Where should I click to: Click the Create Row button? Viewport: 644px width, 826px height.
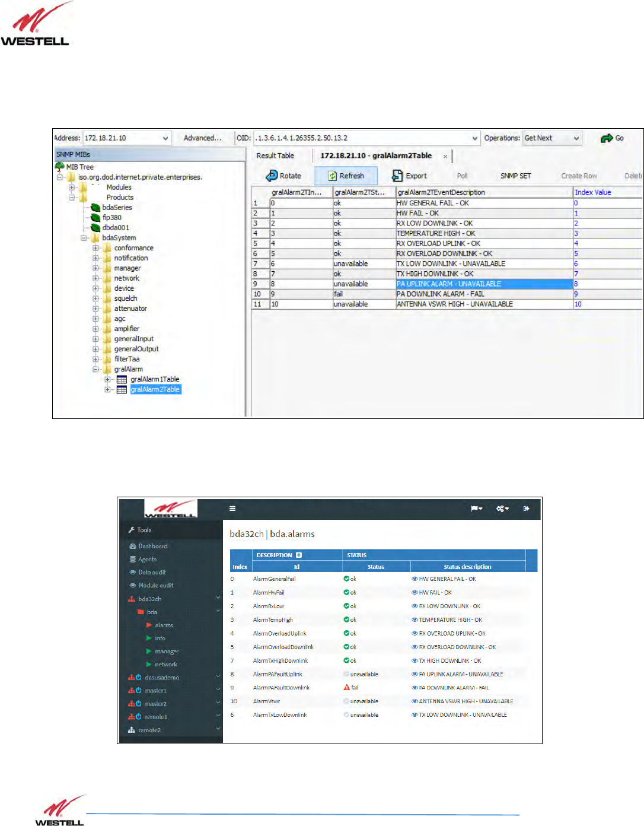coord(579,176)
